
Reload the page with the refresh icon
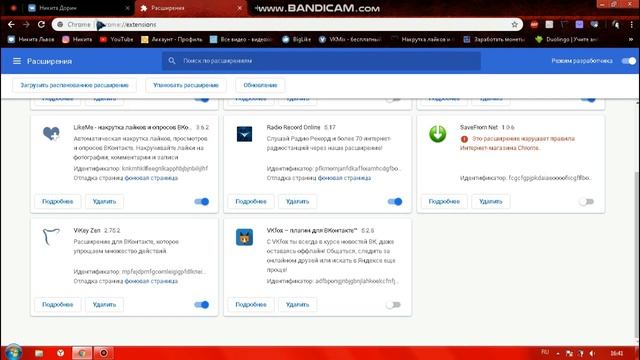tap(41, 24)
